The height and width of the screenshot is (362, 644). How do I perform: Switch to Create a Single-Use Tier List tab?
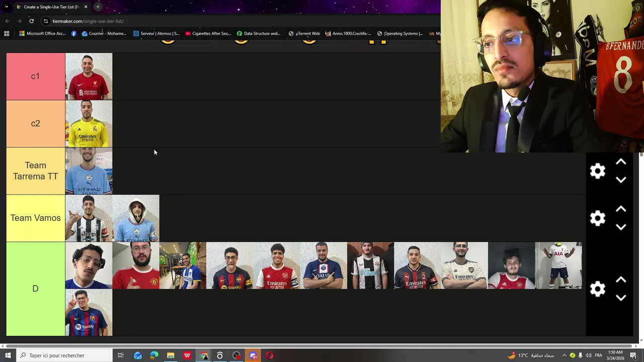tap(51, 7)
